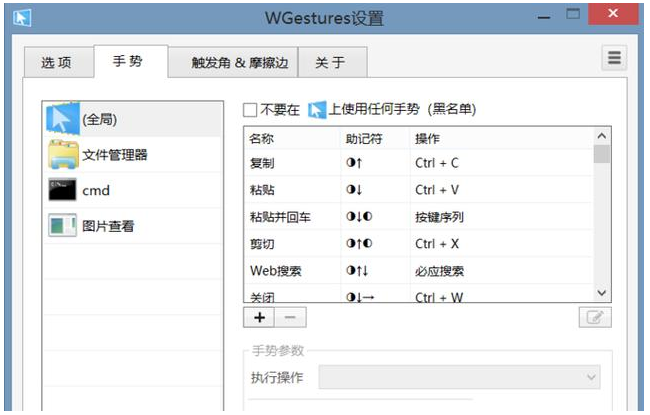
Task: Select the 复制 gesture row
Action: [419, 163]
